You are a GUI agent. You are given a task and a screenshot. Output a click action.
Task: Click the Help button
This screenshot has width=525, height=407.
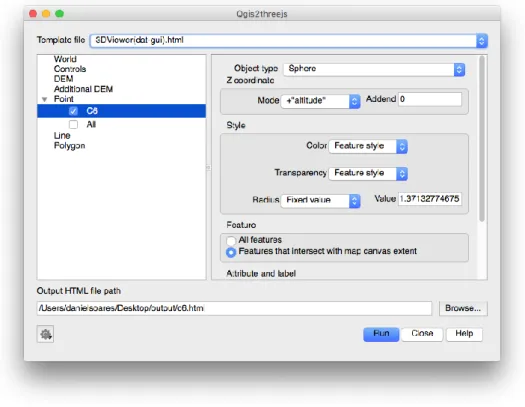pyautogui.click(x=464, y=334)
